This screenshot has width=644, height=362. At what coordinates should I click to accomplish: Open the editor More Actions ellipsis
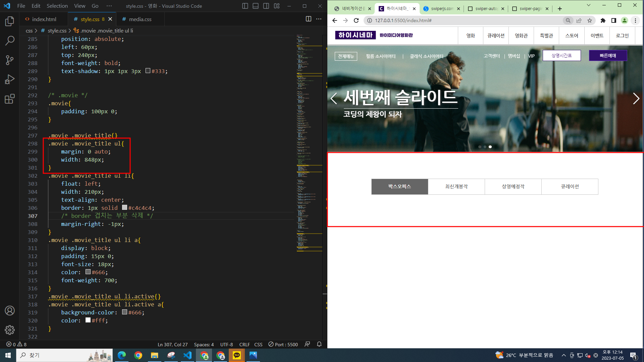(319, 19)
